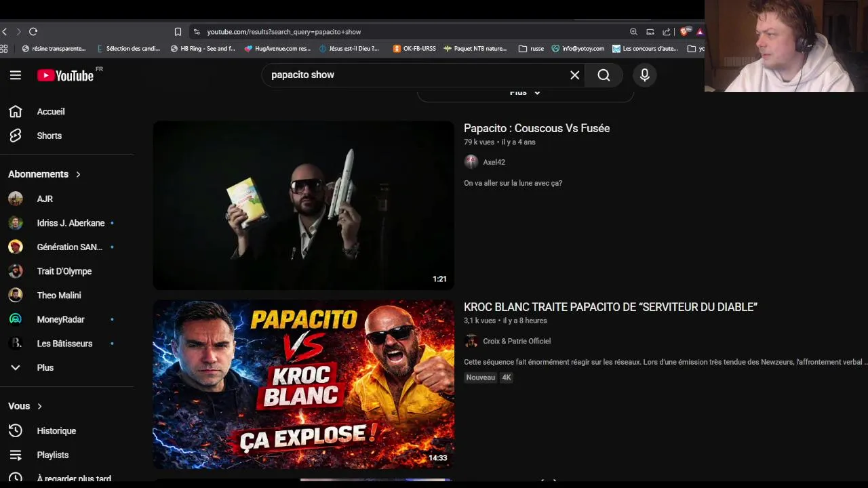The height and width of the screenshot is (488, 868).
Task: Expand the Abonnements section heading
Action: click(x=45, y=174)
